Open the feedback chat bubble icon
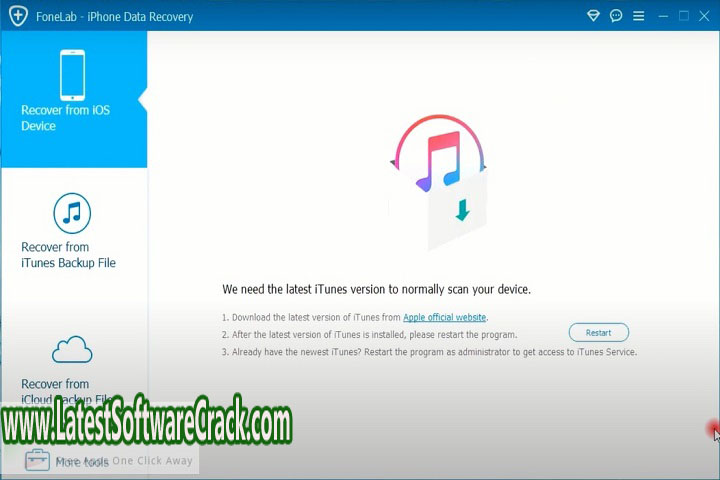The width and height of the screenshot is (720, 480). [x=616, y=16]
